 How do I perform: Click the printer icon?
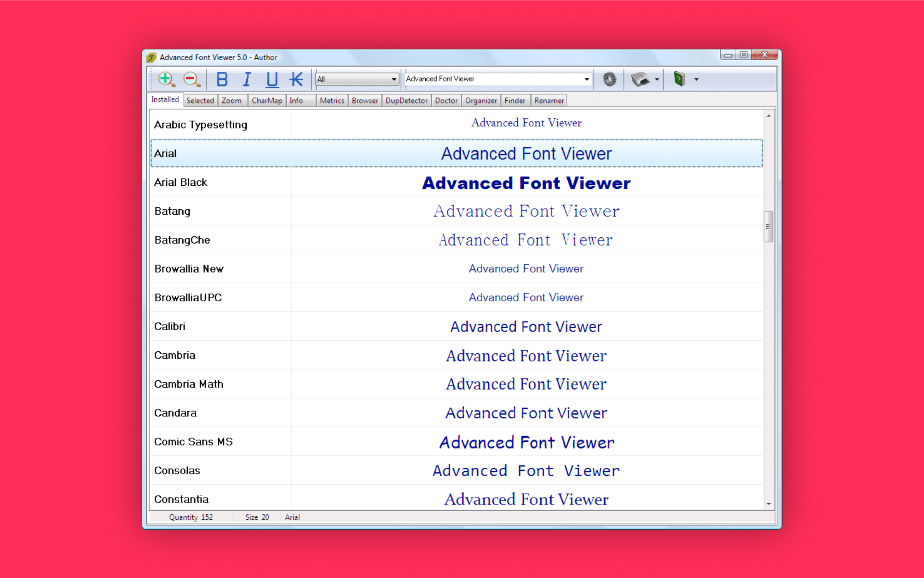[640, 79]
